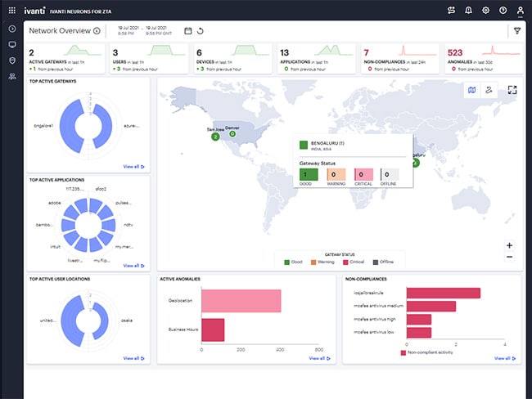Open the user profile icon
532x399 pixels.
[520, 11]
